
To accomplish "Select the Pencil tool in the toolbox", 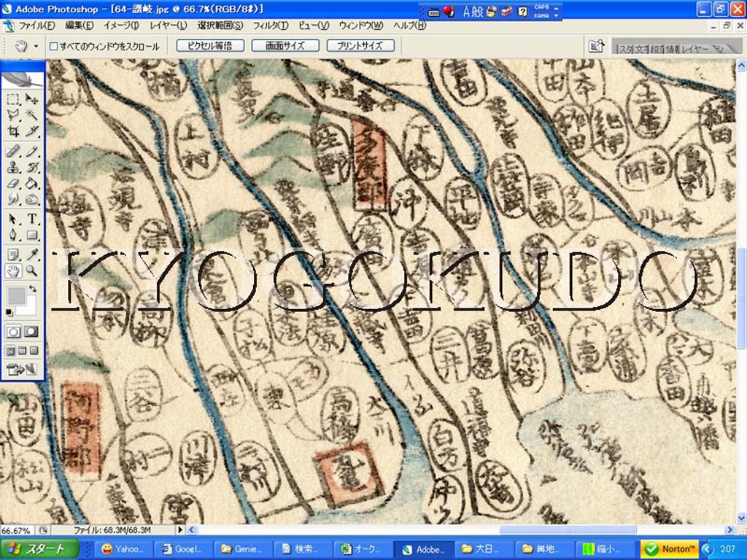I will 31,152.
